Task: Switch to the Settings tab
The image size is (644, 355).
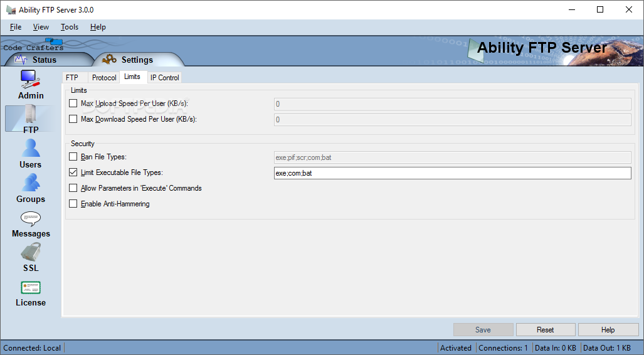Action: [x=137, y=60]
